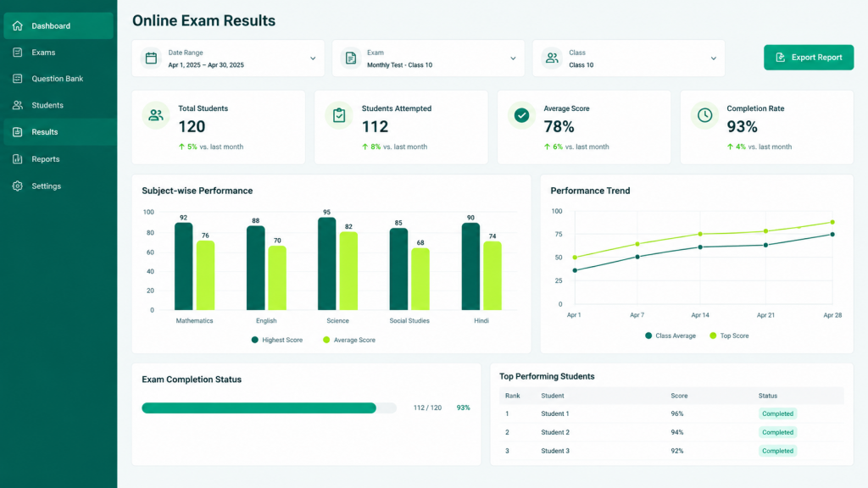The height and width of the screenshot is (488, 868).
Task: Toggle the Class Average legend dot
Action: (x=648, y=335)
